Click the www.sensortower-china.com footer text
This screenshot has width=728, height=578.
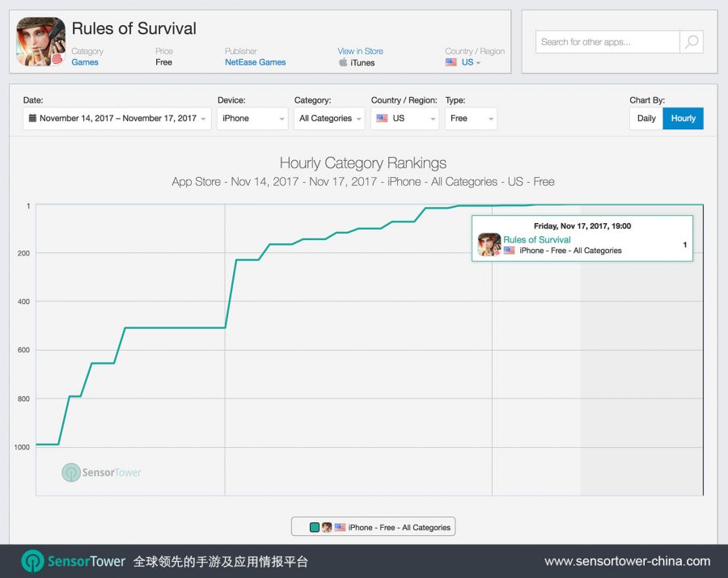click(627, 561)
